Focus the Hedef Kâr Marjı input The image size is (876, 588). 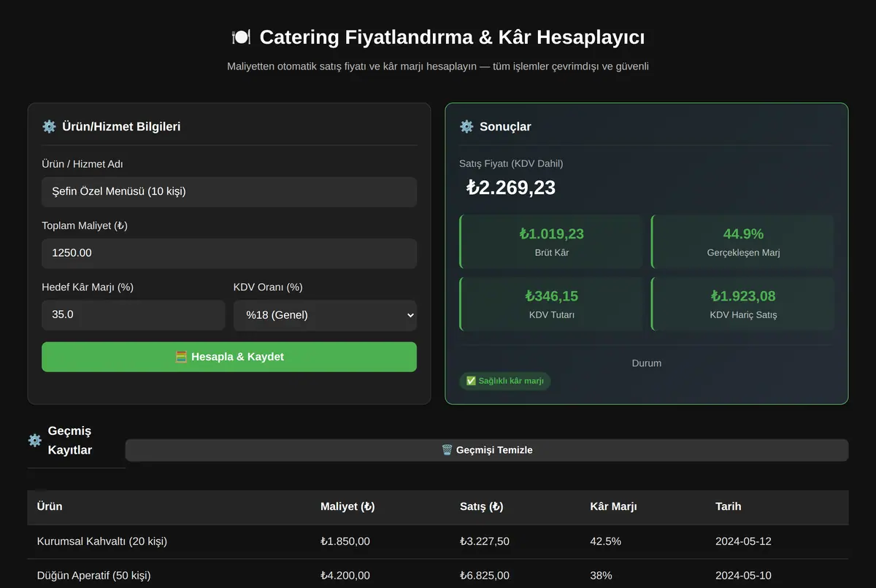tap(133, 315)
